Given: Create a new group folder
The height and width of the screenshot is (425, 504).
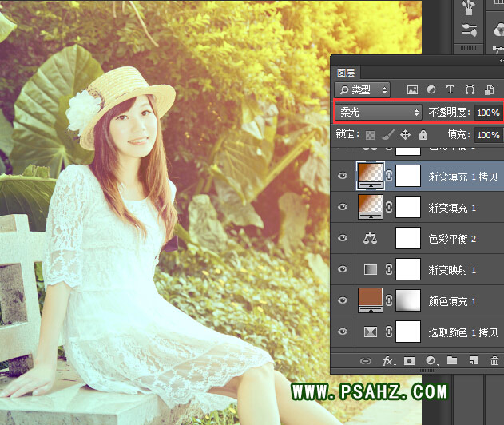Looking at the screenshot, I should [x=452, y=361].
